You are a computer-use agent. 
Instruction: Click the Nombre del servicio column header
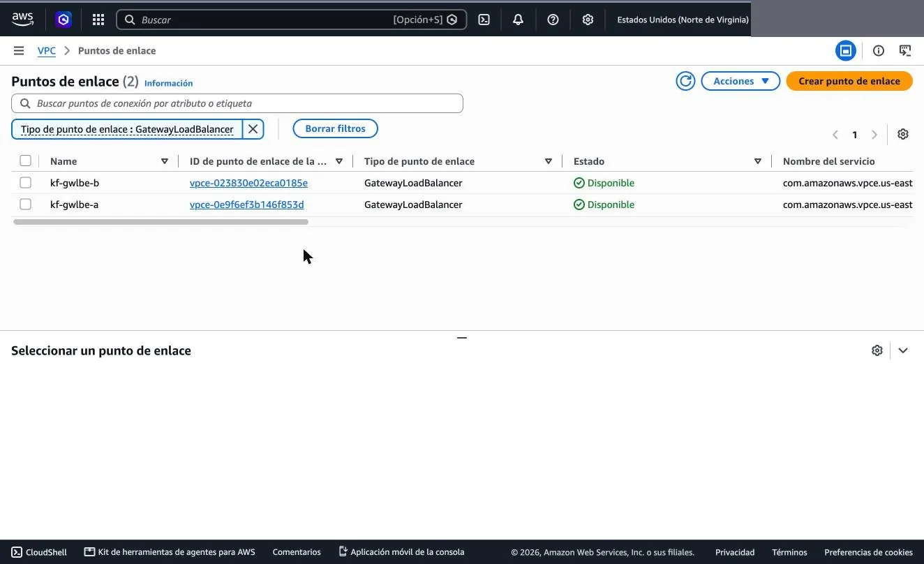828,161
